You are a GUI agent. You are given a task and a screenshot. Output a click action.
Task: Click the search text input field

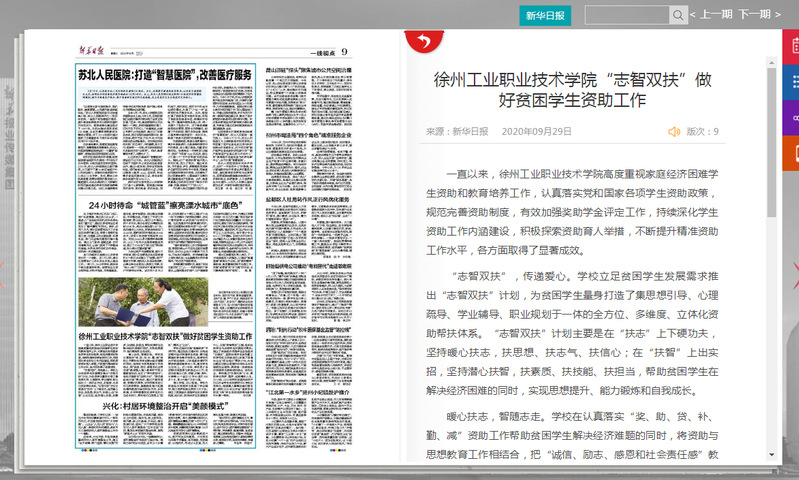pyautogui.click(x=626, y=15)
